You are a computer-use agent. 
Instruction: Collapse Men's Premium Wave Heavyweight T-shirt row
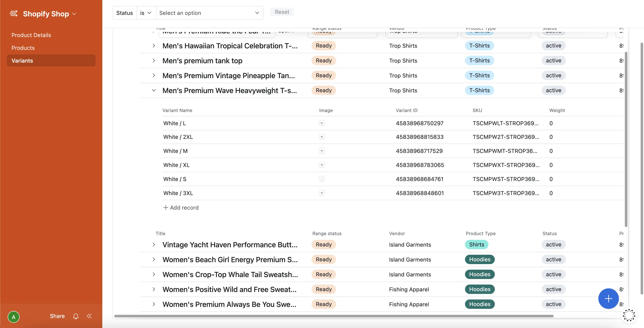[x=154, y=91]
